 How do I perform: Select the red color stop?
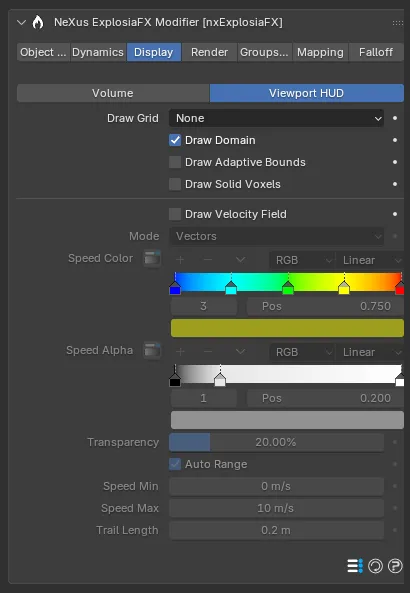coord(400,288)
